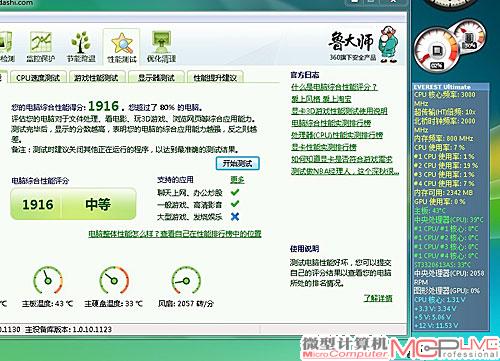Viewport: 500px width, 361px height.
Task: Open the 什么是电脑综合性能评分 link
Action: (x=334, y=87)
